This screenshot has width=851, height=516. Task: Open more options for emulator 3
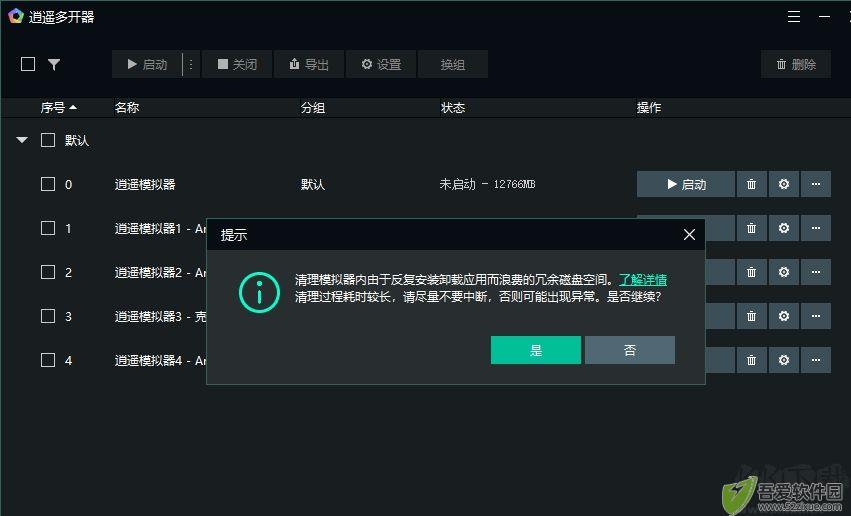coord(815,316)
